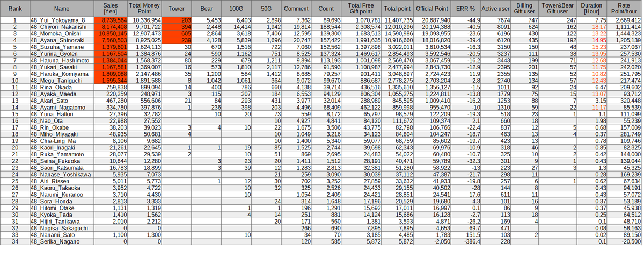Select the Name column header
The width and height of the screenshot is (644, 257).
point(62,9)
